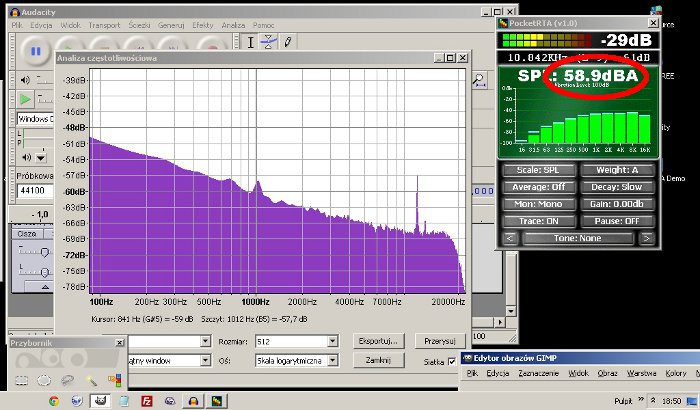Select GIMP free select lasso tool

point(67,381)
